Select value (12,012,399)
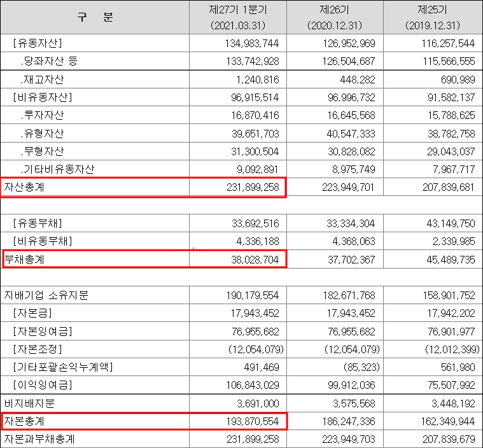The width and height of the screenshot is (483, 448). tap(452, 349)
